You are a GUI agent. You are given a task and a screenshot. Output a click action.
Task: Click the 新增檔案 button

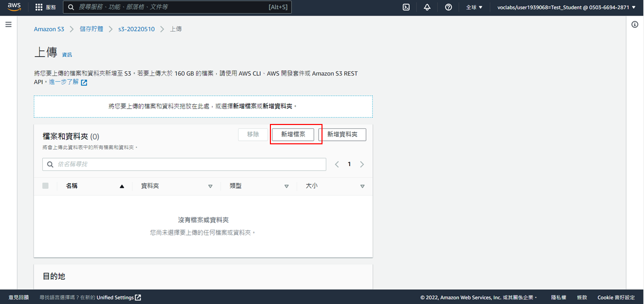[293, 134]
